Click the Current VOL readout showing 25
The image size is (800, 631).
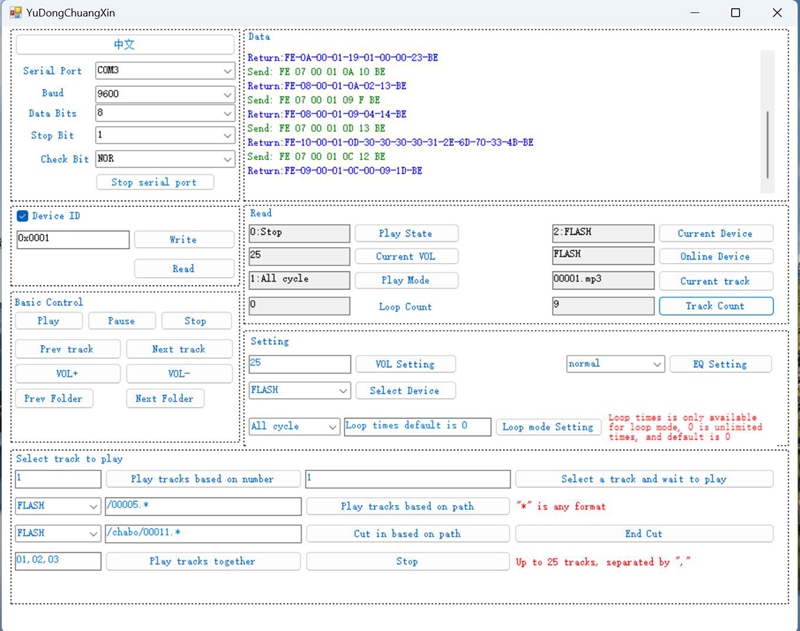299,256
